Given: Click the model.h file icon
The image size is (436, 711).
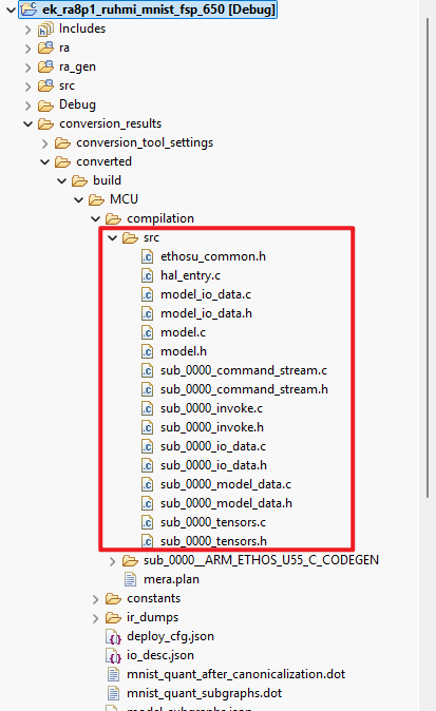Looking at the screenshot, I should (x=147, y=351).
